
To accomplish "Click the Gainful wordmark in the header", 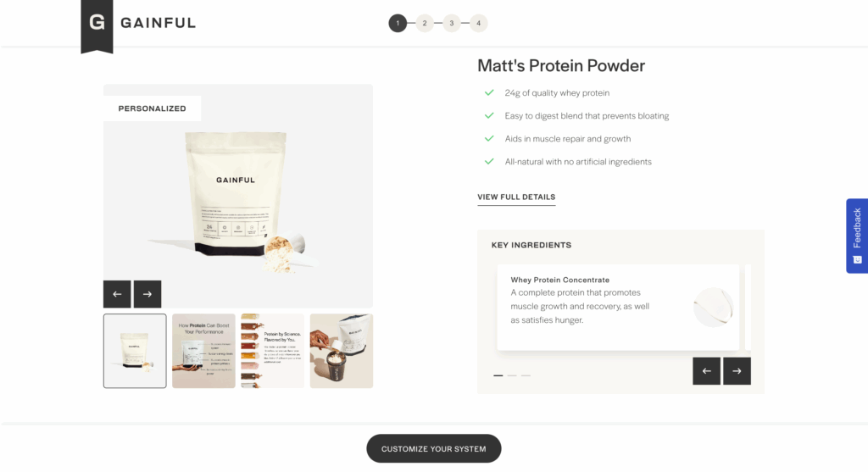I will point(159,23).
